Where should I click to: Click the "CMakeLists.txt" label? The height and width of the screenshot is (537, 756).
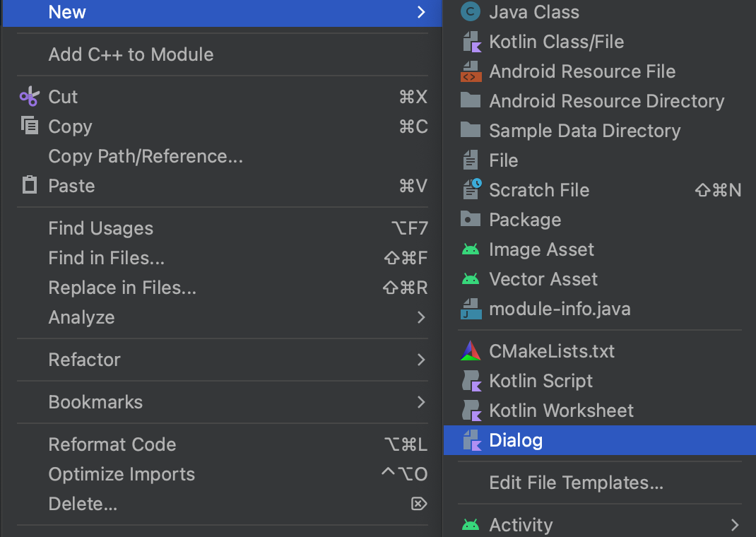552,351
